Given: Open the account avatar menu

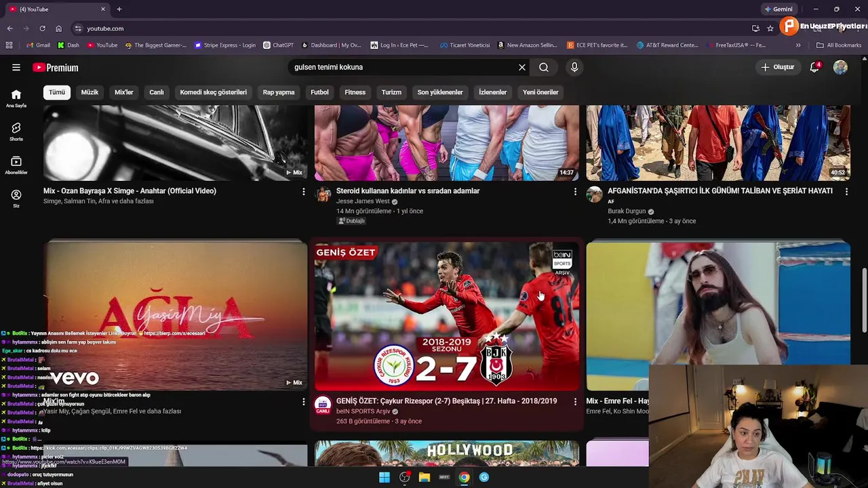Looking at the screenshot, I should pyautogui.click(x=840, y=67).
